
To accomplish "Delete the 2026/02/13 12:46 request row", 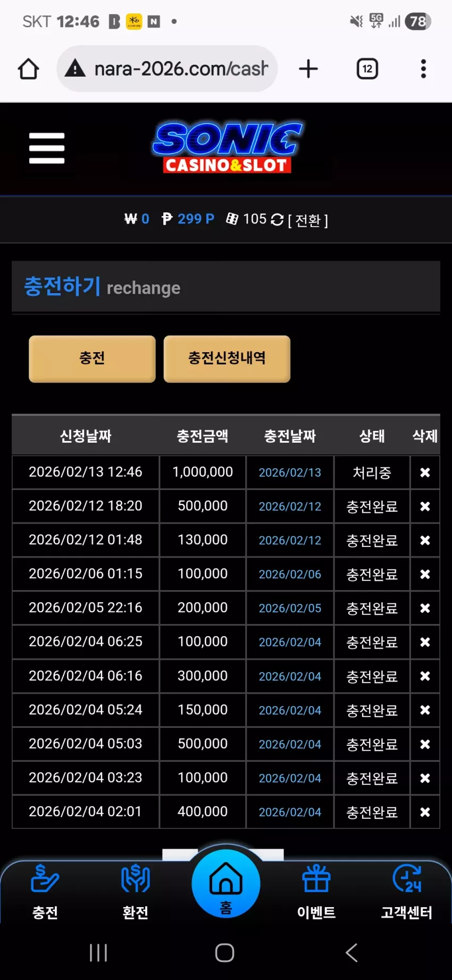I will (425, 472).
